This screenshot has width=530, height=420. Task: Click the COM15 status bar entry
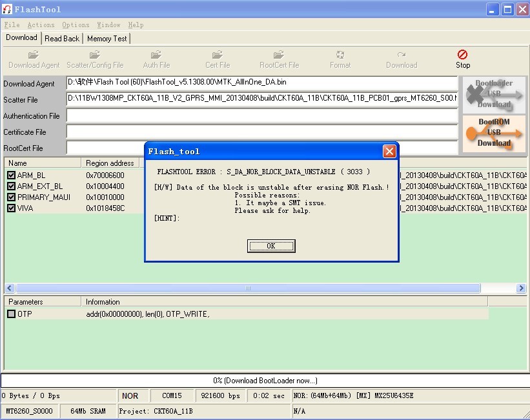tap(172, 395)
